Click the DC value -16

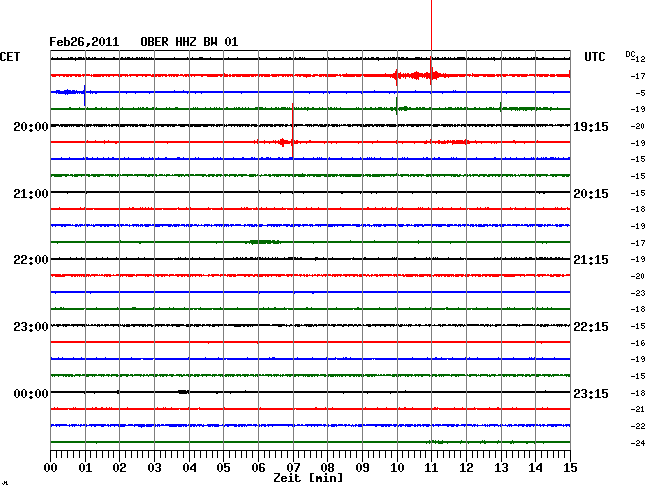[x=638, y=343]
